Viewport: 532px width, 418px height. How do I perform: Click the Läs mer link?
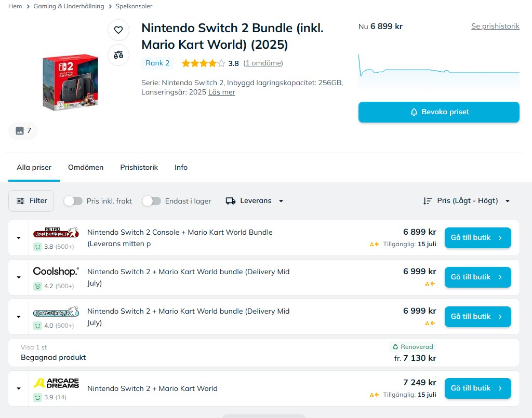221,92
